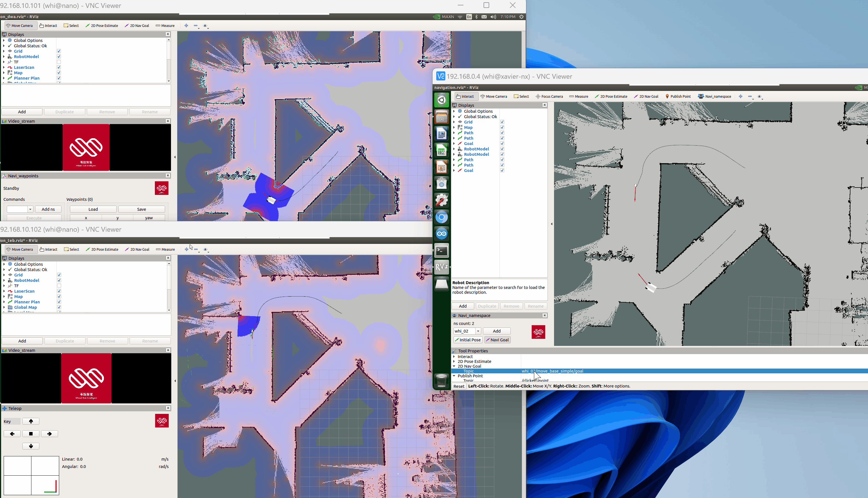Enable the TF display checkbox in top RViz
Image resolution: width=868 pixels, height=498 pixels.
[59, 62]
